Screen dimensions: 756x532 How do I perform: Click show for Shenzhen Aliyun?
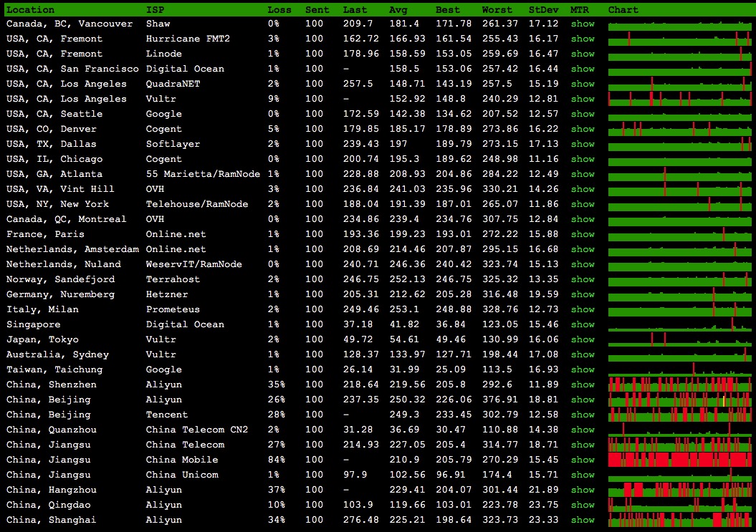tap(583, 385)
